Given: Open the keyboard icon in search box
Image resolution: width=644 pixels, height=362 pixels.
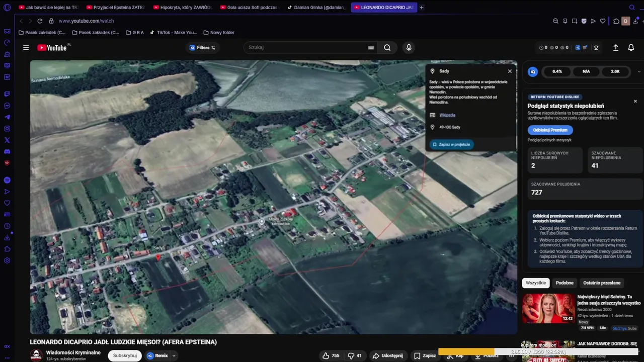Looking at the screenshot, I should click(x=371, y=48).
